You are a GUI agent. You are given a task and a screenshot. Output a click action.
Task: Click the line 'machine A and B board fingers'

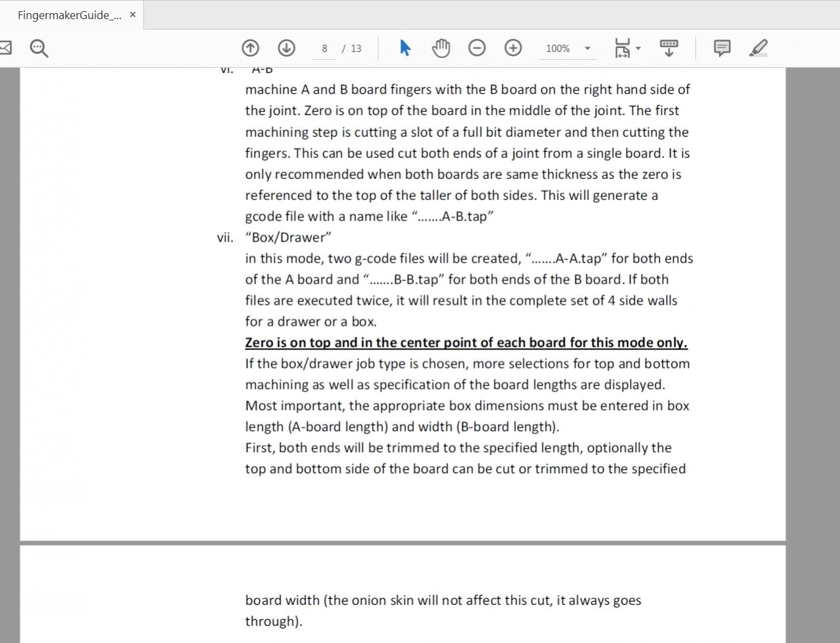(x=467, y=90)
